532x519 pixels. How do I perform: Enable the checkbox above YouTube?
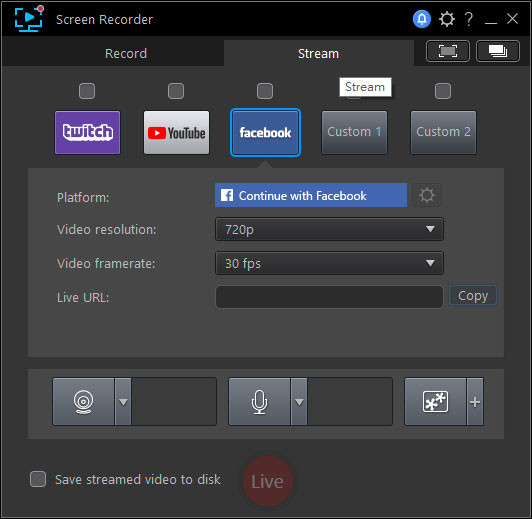tap(176, 91)
